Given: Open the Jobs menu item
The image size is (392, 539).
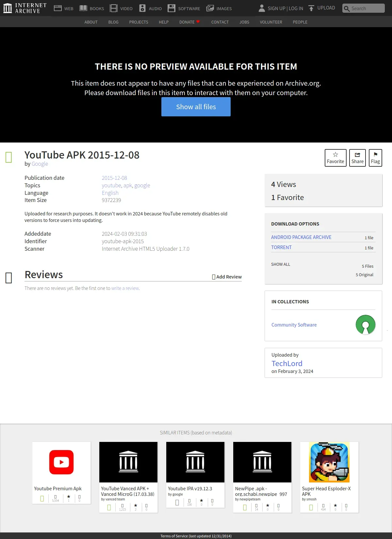Looking at the screenshot, I should (244, 22).
